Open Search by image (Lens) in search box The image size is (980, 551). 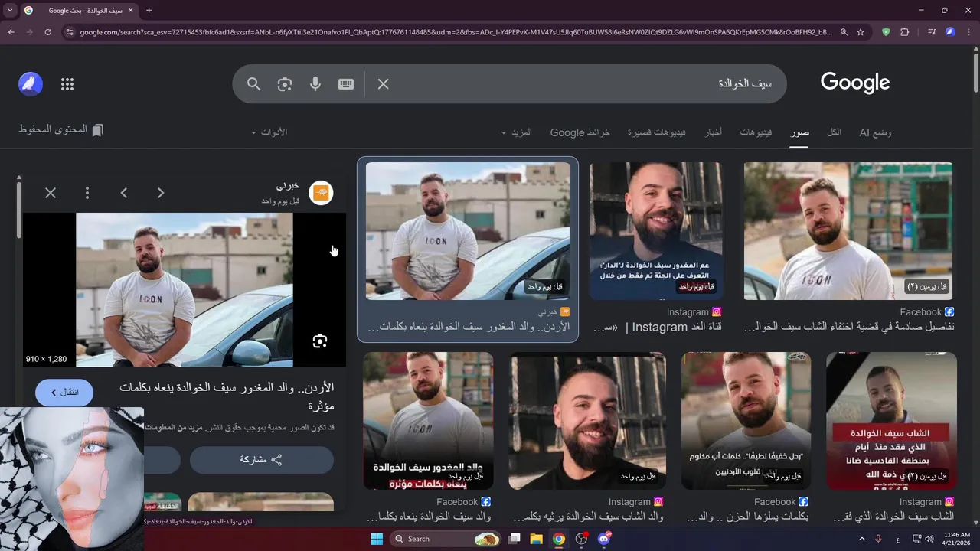coord(285,84)
